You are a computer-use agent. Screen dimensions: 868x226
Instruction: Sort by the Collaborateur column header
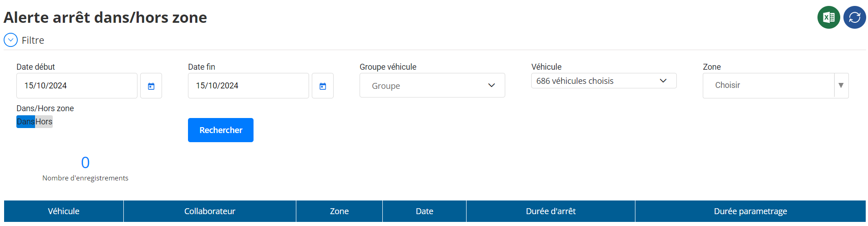(210, 211)
